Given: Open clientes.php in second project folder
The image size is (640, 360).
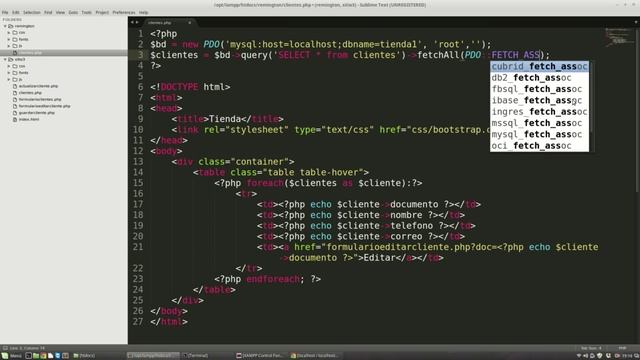Looking at the screenshot, I should (x=30, y=93).
